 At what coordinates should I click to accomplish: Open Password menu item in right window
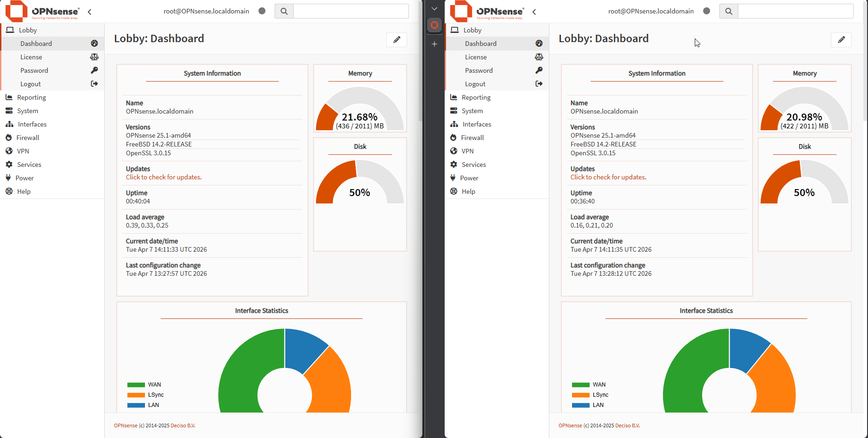coord(497,70)
